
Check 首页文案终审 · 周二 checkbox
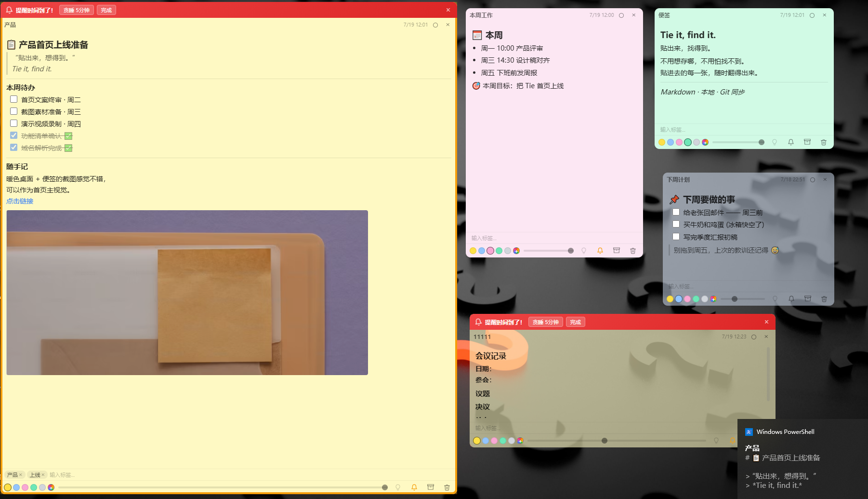(x=14, y=99)
